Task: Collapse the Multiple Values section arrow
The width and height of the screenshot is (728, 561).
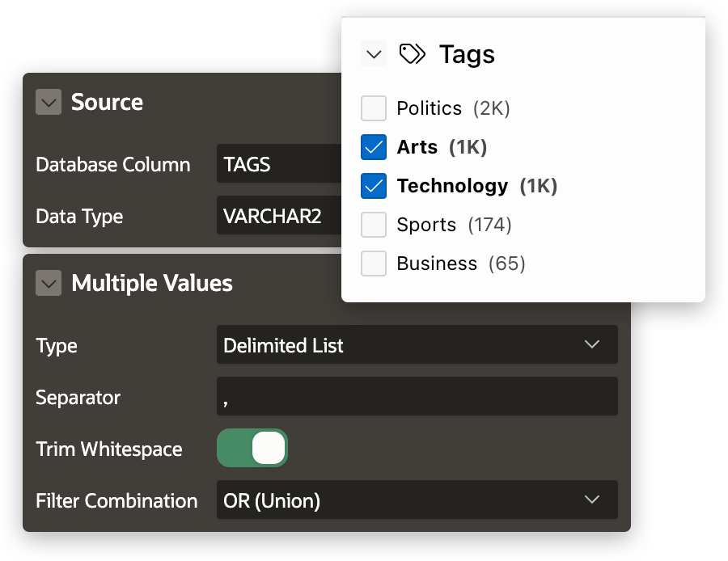Action: point(49,284)
